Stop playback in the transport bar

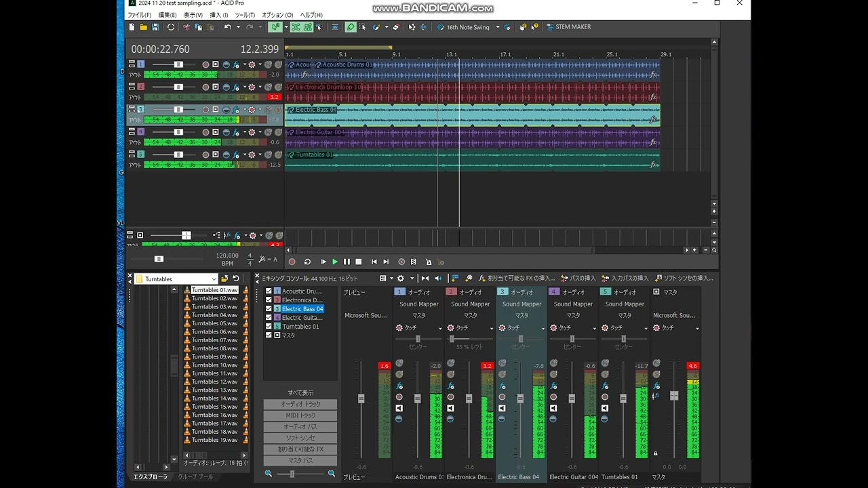tap(359, 262)
